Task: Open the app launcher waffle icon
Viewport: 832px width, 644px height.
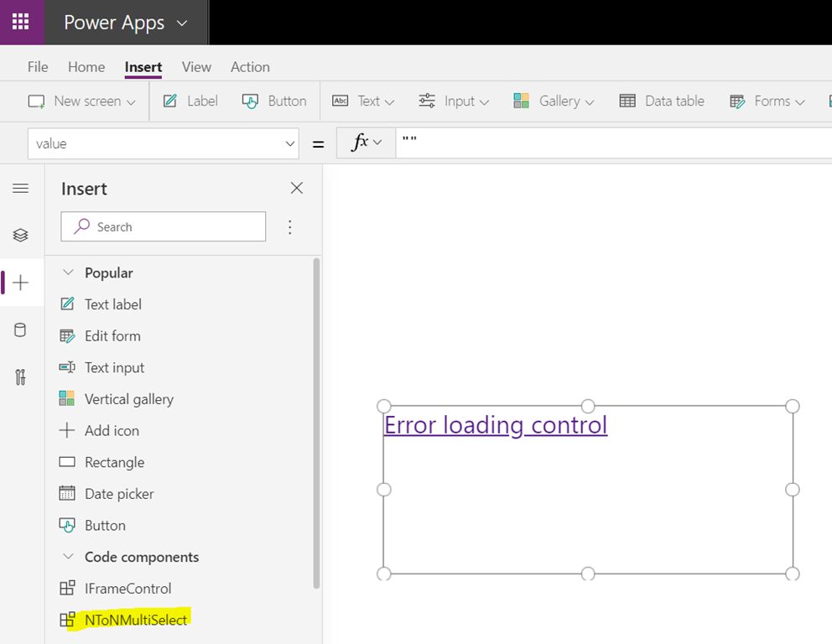Action: [x=21, y=22]
